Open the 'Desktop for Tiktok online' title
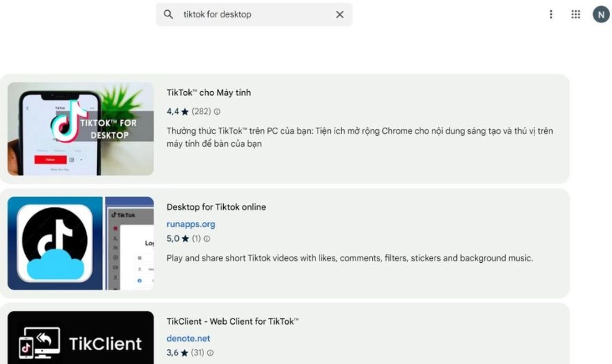This screenshot has width=612, height=364. pos(216,207)
